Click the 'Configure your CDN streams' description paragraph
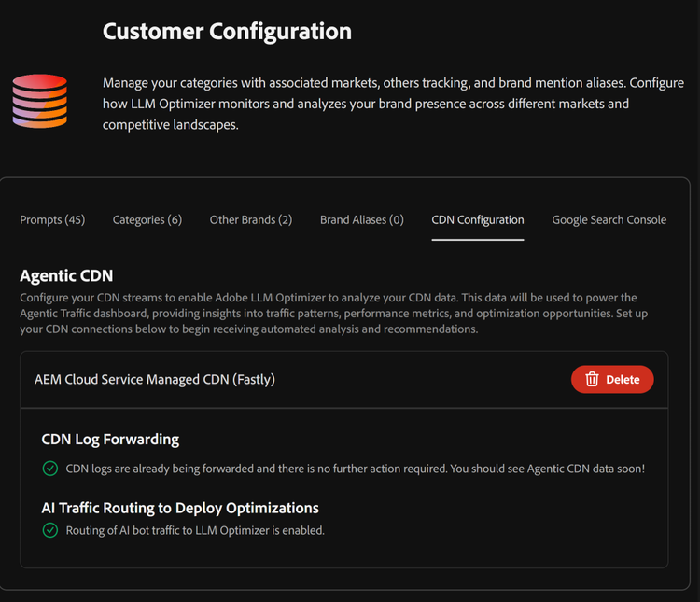The image size is (700, 602). pos(334,313)
